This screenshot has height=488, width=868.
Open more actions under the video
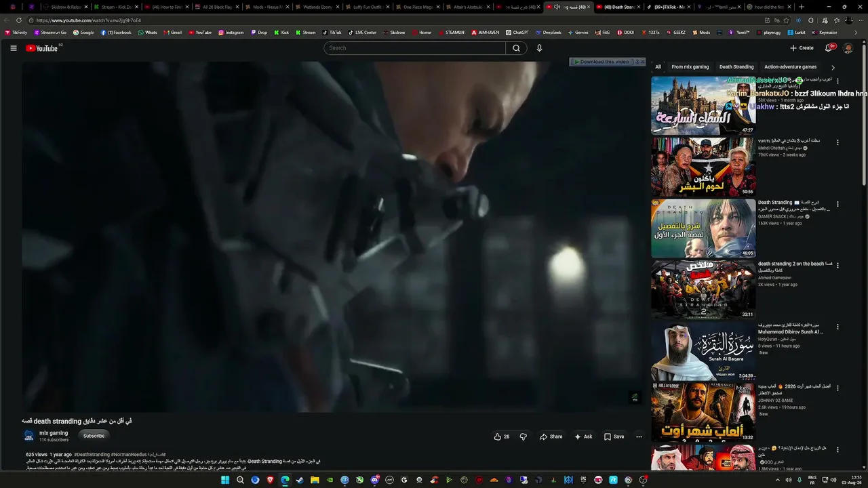click(639, 436)
